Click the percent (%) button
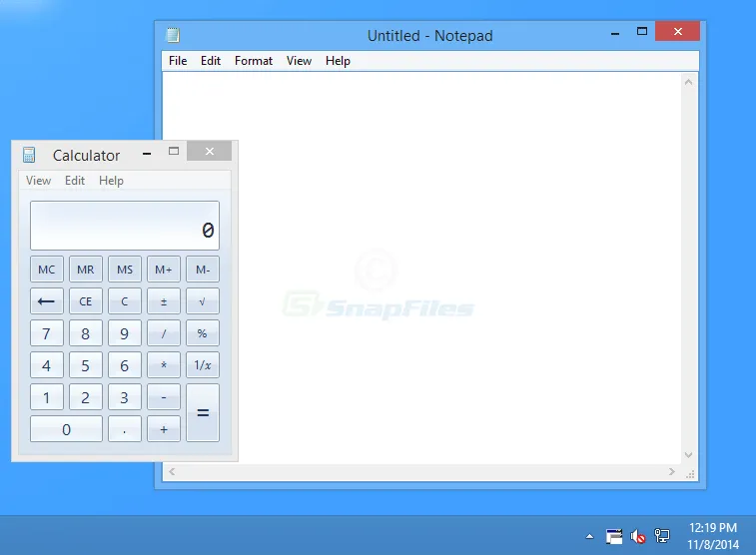The image size is (756, 555). [203, 333]
